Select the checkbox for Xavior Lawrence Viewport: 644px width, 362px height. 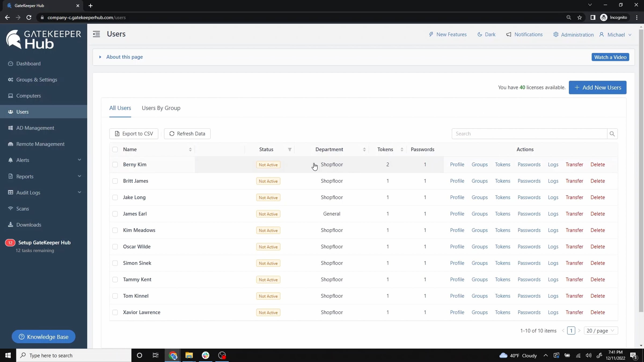115,312
